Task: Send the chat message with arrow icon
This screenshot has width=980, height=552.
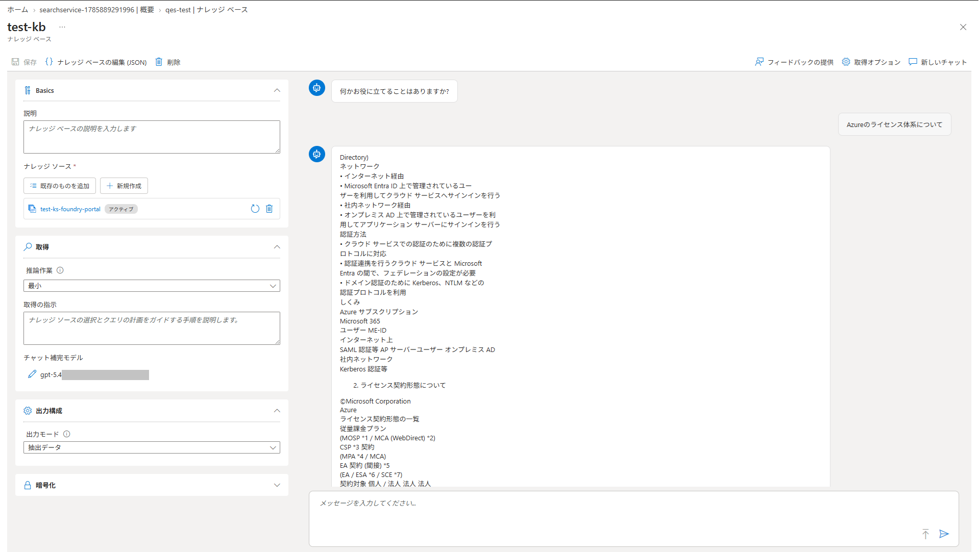Action: pos(944,534)
